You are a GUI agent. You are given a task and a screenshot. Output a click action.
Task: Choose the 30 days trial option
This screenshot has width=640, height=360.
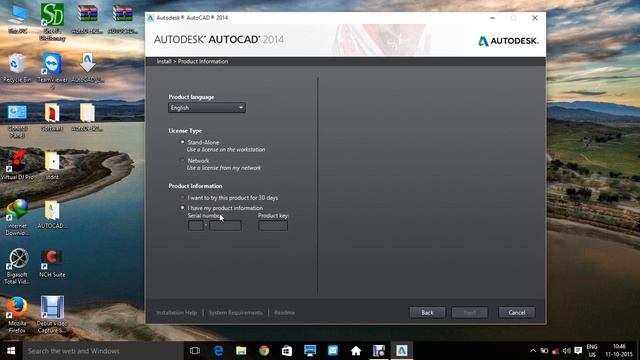tap(182, 198)
